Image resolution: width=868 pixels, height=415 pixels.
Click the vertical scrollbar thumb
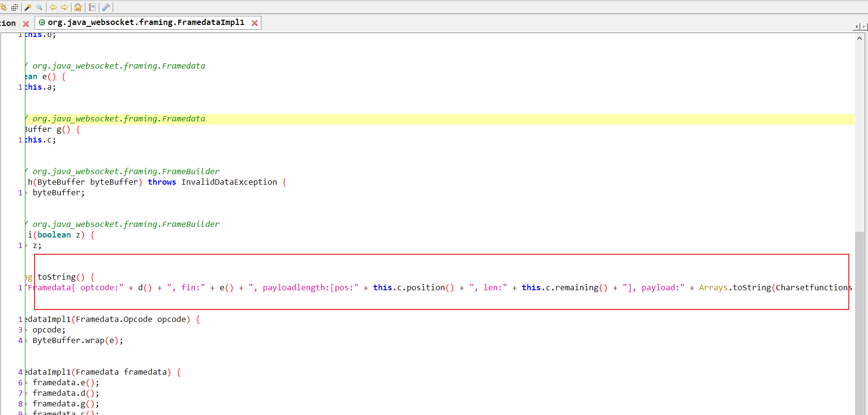(859, 322)
